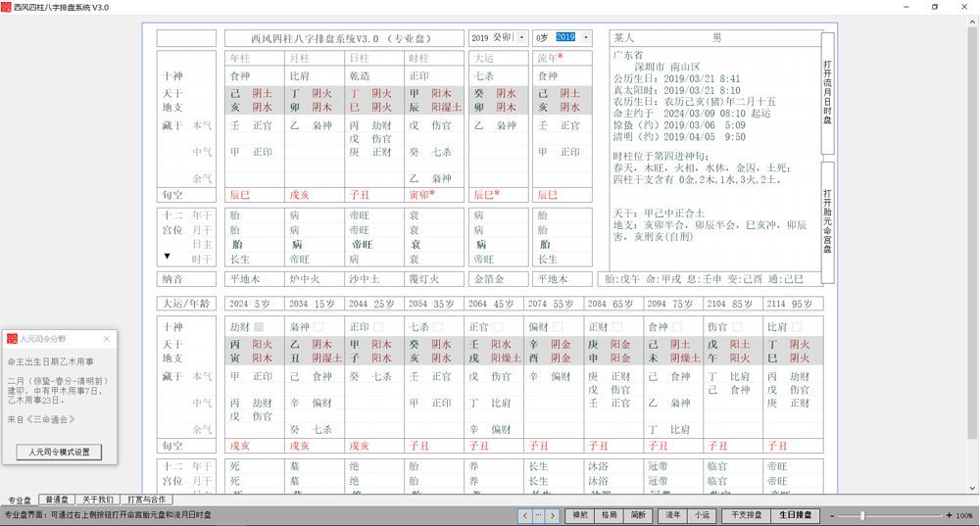Open 人元司令模式设置 settings
The image size is (980, 526).
60,452
